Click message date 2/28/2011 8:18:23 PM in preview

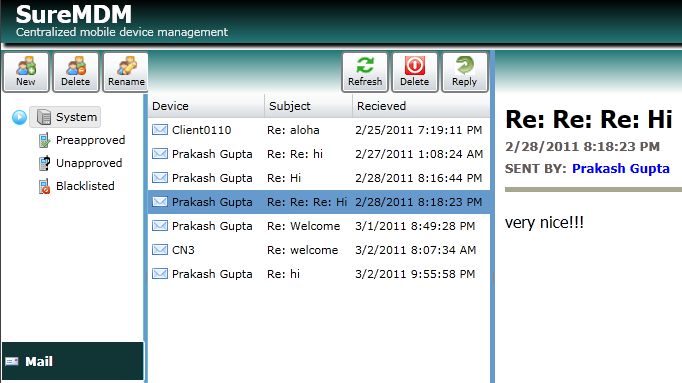(x=582, y=147)
